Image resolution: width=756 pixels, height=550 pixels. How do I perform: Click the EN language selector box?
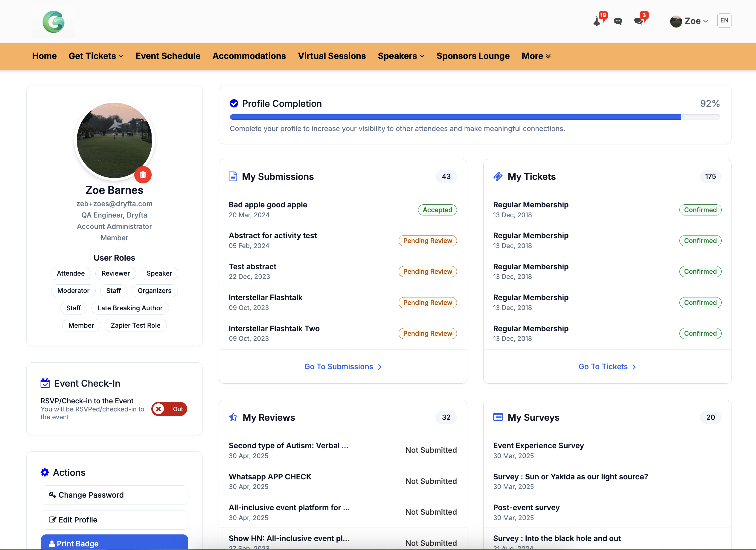724,21
